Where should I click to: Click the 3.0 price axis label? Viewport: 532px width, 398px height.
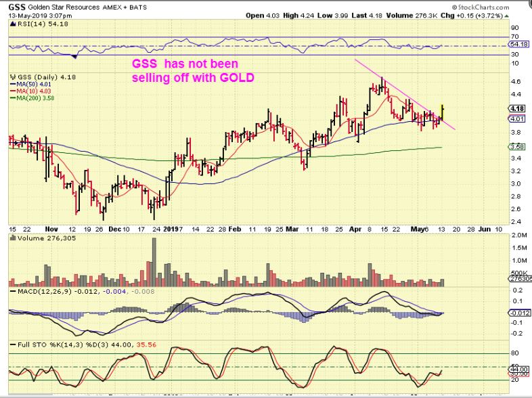click(516, 183)
